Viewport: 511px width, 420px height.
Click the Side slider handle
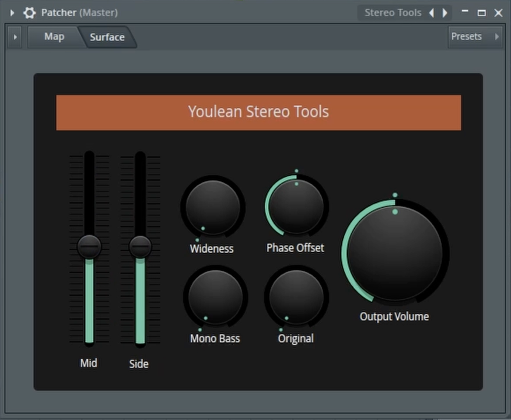coord(140,247)
